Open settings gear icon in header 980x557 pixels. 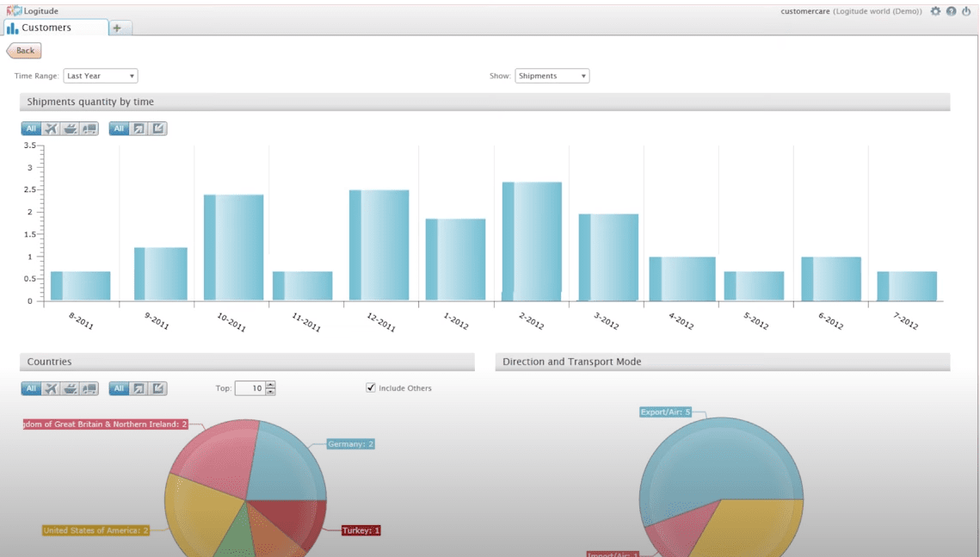click(935, 11)
